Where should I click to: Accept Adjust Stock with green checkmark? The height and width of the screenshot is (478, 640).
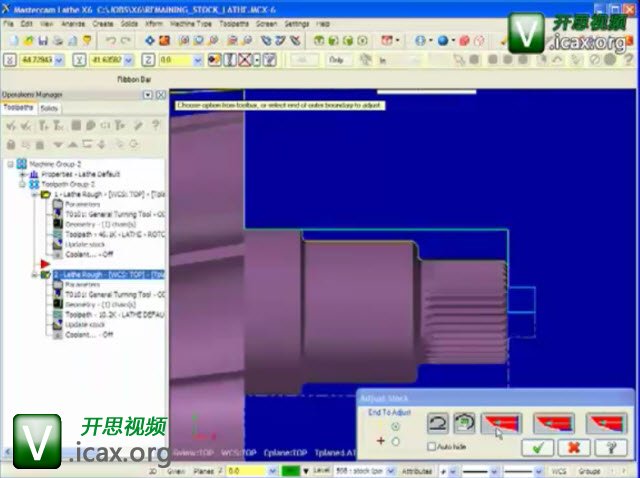coord(538,448)
